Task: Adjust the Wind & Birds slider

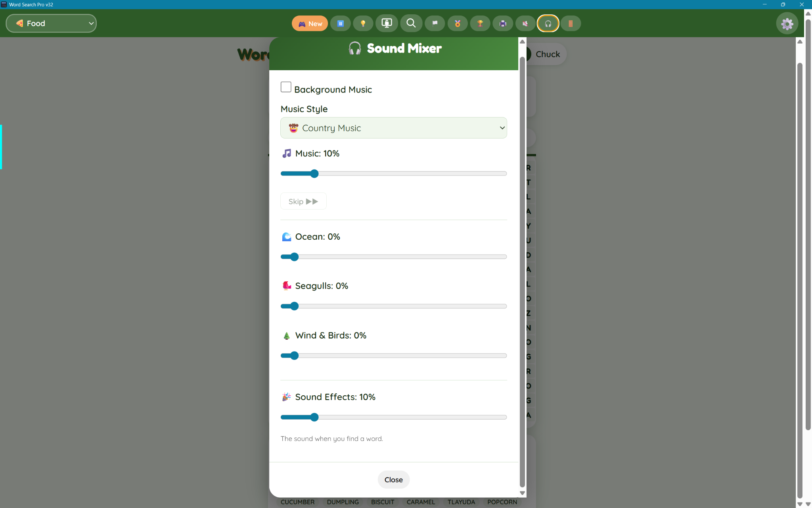Action: point(393,356)
